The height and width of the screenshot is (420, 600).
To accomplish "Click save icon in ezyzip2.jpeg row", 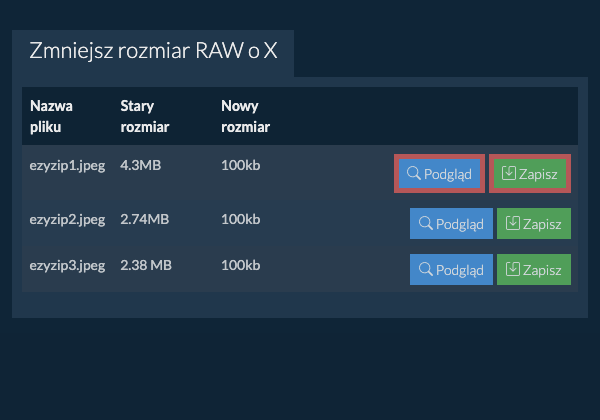I will 511,223.
